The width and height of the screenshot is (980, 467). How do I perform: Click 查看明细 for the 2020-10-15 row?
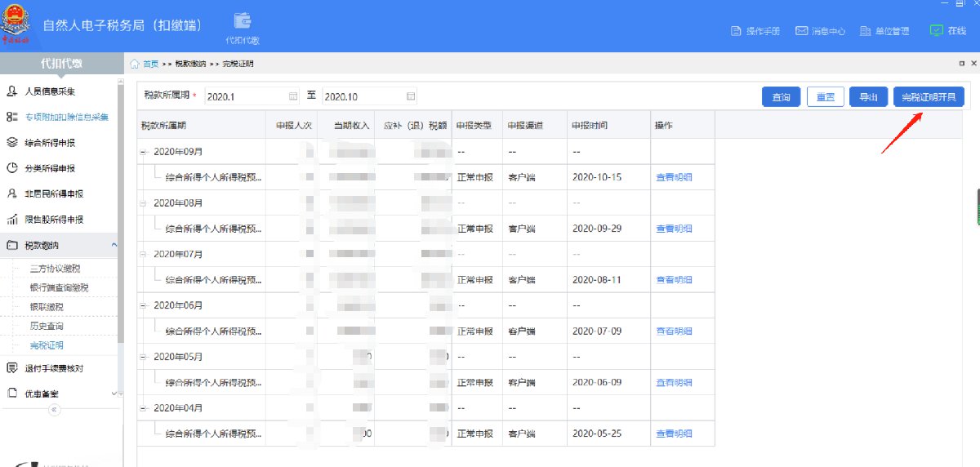[x=674, y=177]
